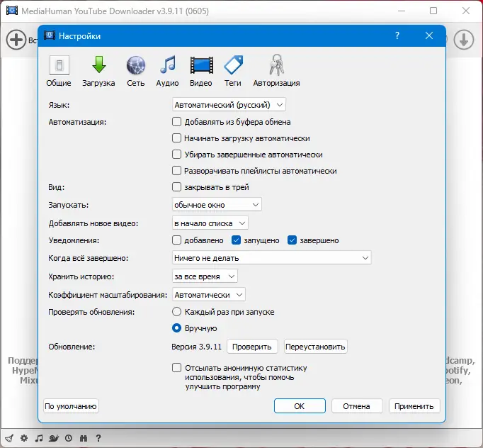Click the help question mark in Настройки title bar
Screen dimensions: 483x448
(397, 35)
